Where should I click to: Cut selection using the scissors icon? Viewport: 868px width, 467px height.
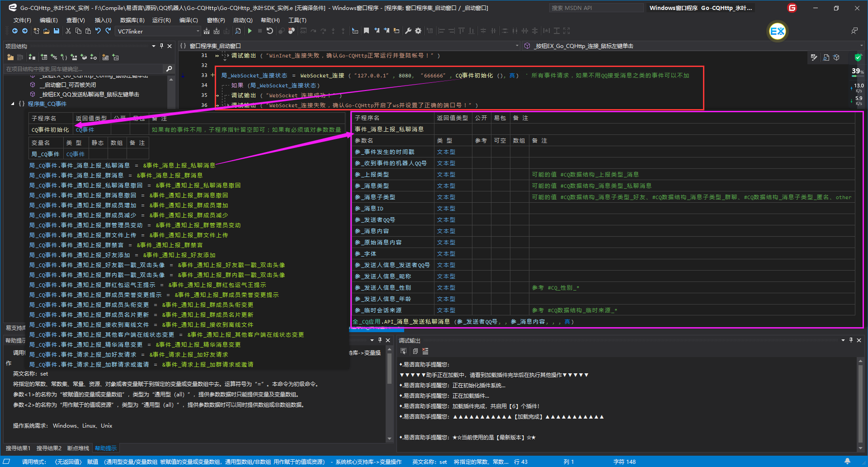click(x=68, y=31)
